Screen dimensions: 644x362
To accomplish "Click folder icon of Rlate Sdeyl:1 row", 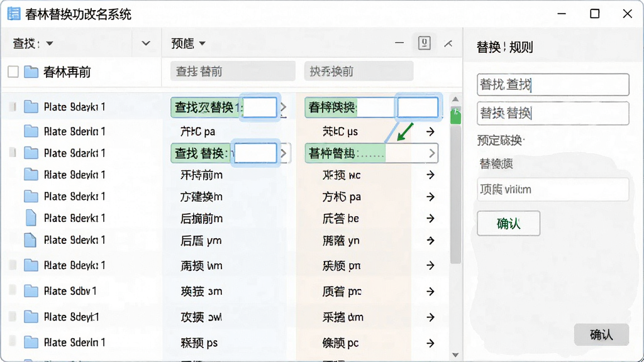I will tap(31, 317).
